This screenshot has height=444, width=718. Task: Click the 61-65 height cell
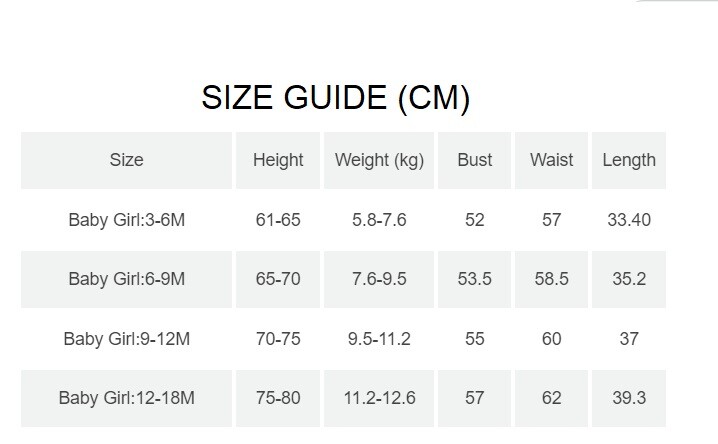coord(278,220)
